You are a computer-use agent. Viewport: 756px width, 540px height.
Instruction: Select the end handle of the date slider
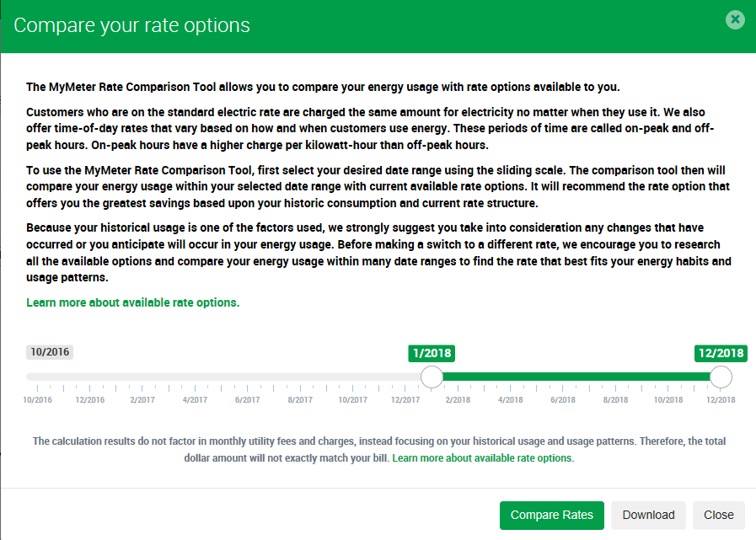(x=721, y=377)
